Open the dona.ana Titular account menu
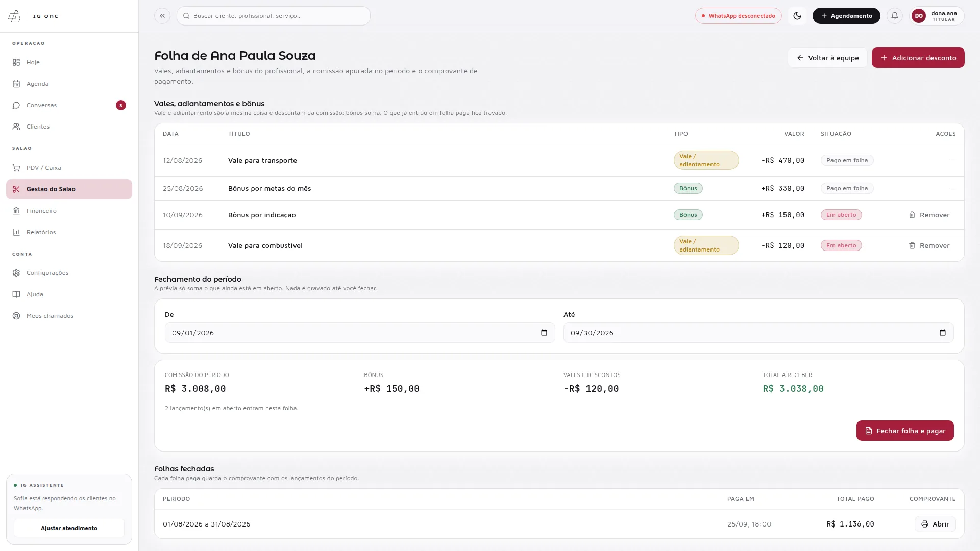The width and height of the screenshot is (980, 551). point(937,16)
